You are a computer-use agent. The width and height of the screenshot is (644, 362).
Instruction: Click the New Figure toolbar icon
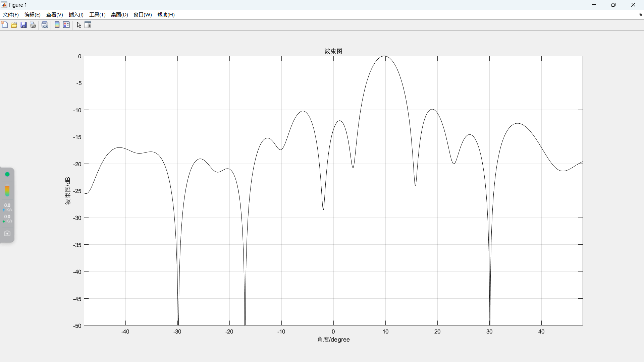5,25
